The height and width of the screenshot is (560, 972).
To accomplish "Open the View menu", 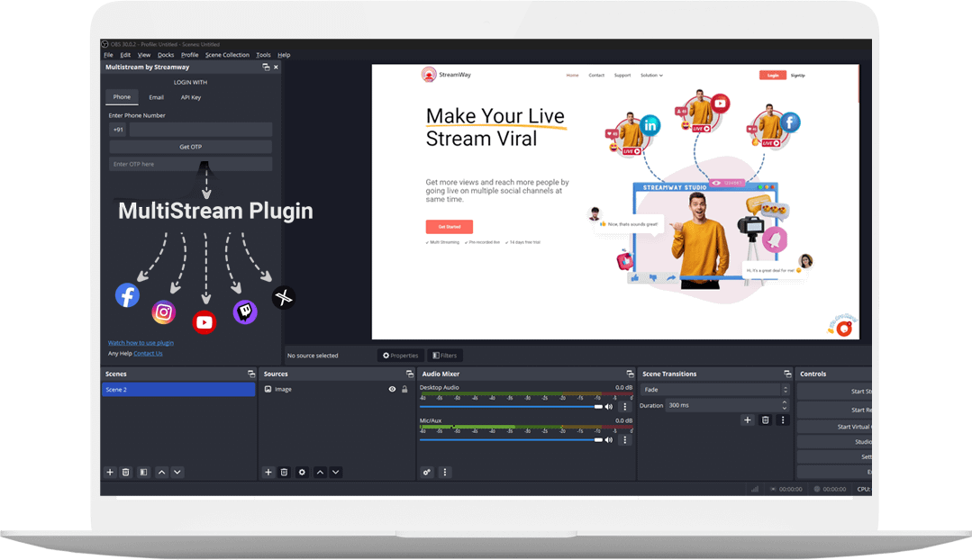I will [x=144, y=55].
